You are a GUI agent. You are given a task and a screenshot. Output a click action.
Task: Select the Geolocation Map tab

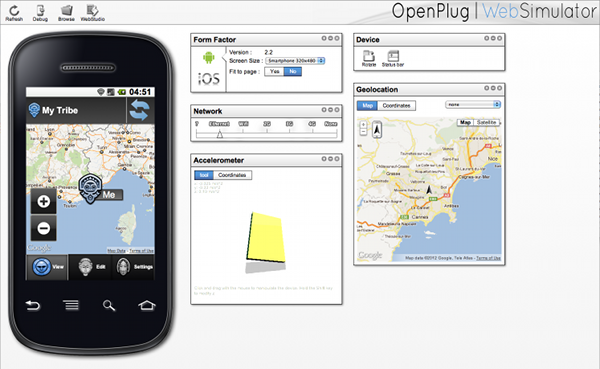click(x=367, y=106)
